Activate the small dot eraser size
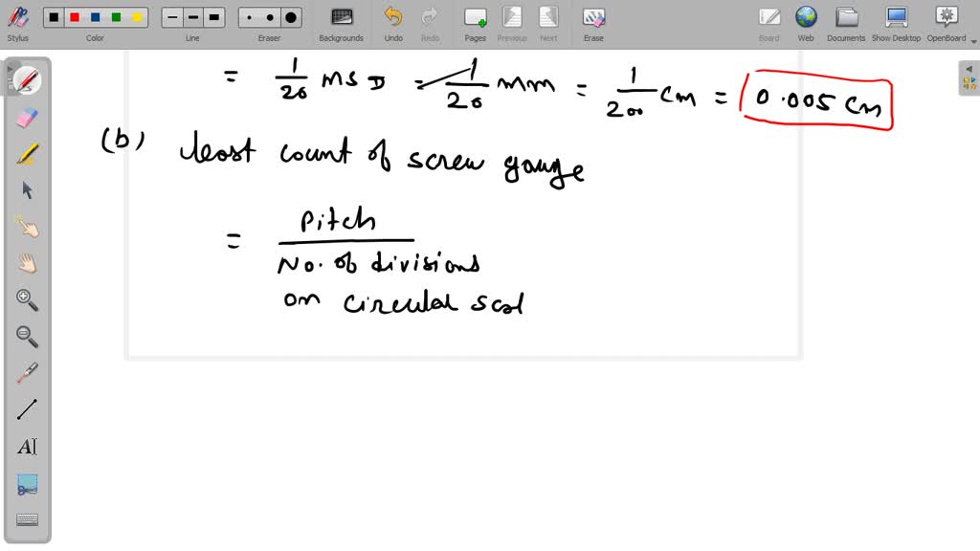 coord(250,16)
